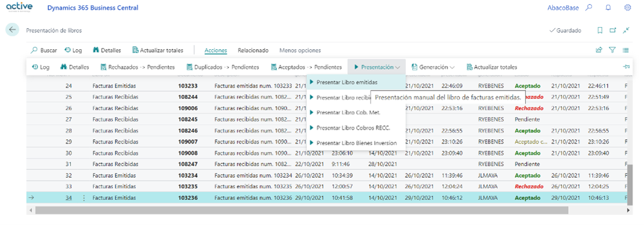The height and width of the screenshot is (225, 644).
Task: Select the Relacionado tab
Action: 253,50
